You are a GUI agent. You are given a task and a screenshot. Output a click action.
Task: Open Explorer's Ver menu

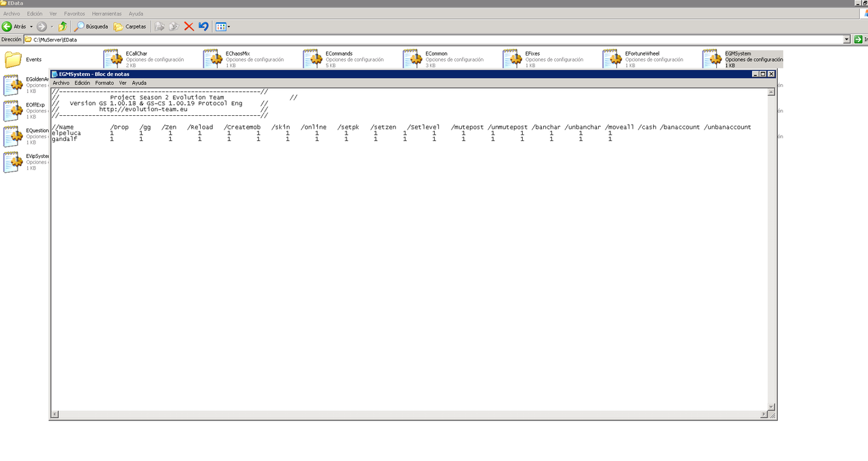point(53,14)
